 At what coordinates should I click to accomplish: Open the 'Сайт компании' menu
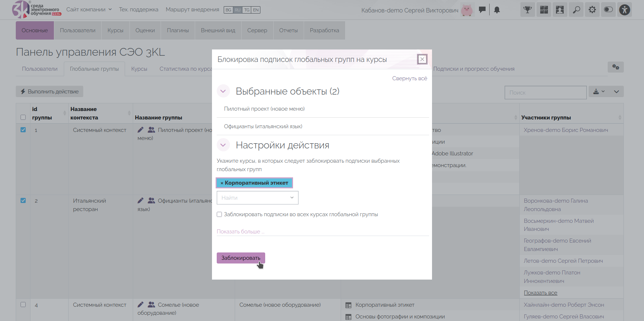tap(89, 10)
